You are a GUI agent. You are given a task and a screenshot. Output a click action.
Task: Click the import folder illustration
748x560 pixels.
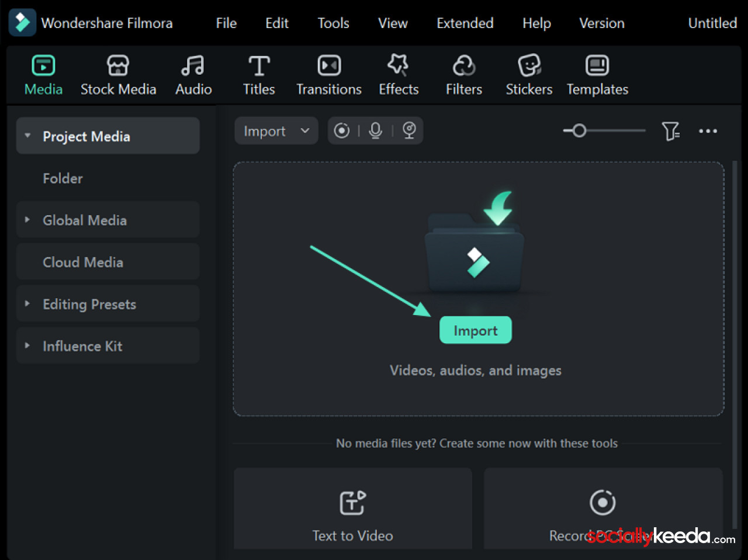point(475,243)
